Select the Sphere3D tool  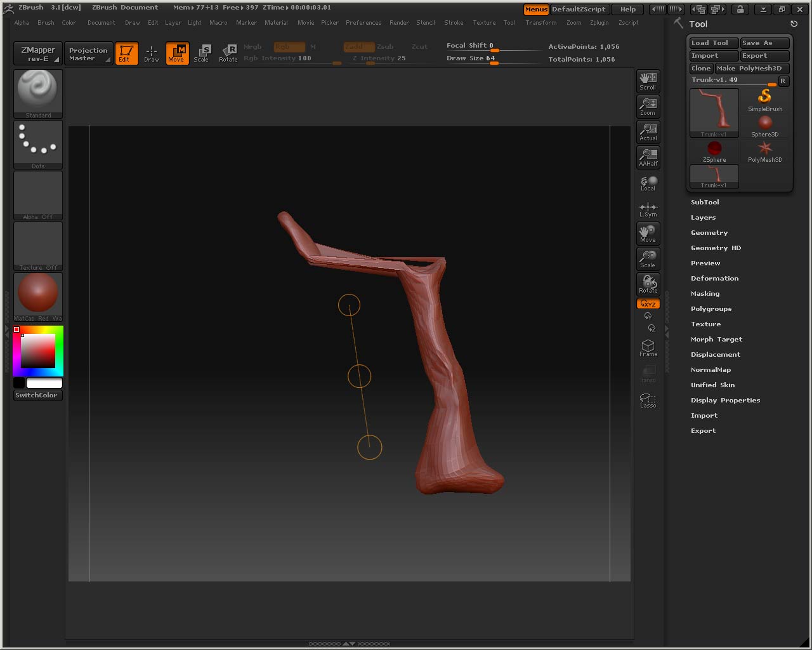click(x=765, y=126)
